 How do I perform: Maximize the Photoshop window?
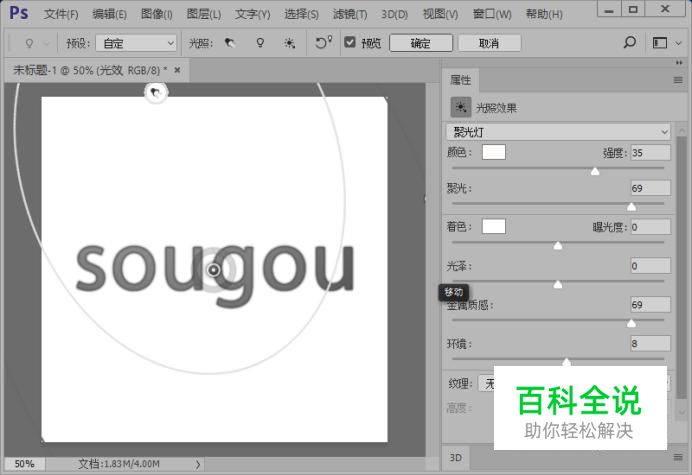coord(633,10)
